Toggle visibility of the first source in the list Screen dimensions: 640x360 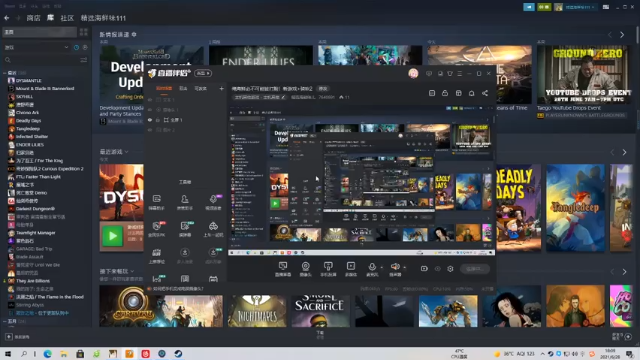click(150, 100)
